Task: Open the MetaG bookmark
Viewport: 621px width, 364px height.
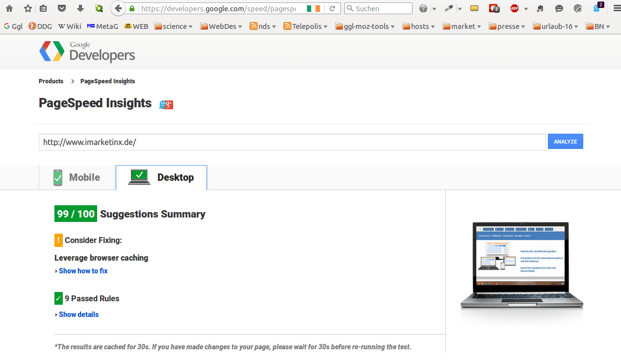Action: click(x=103, y=26)
